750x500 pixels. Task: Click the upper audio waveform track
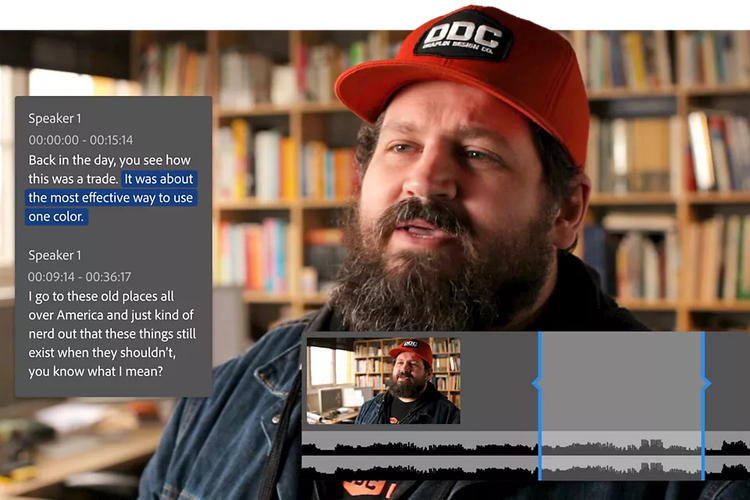point(526,443)
